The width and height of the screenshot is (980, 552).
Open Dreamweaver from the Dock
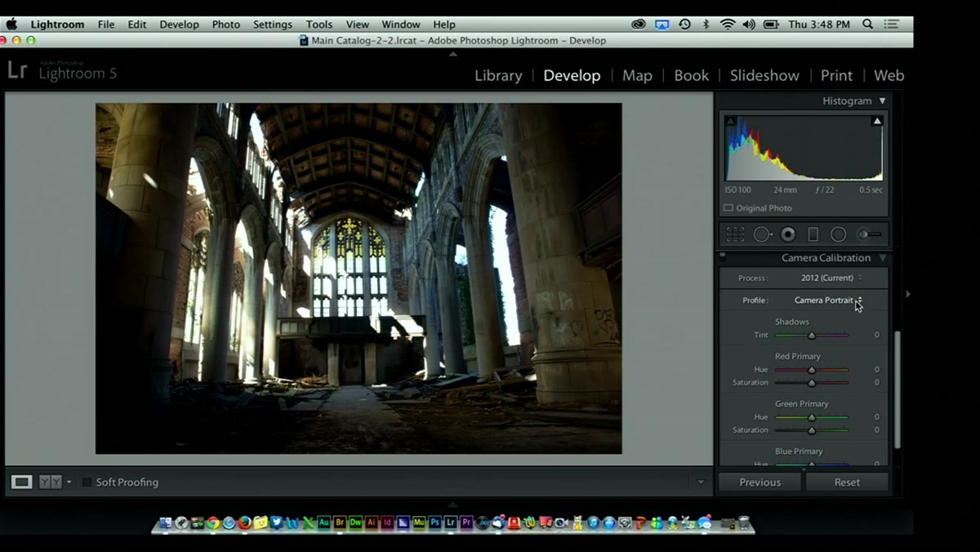(x=356, y=522)
